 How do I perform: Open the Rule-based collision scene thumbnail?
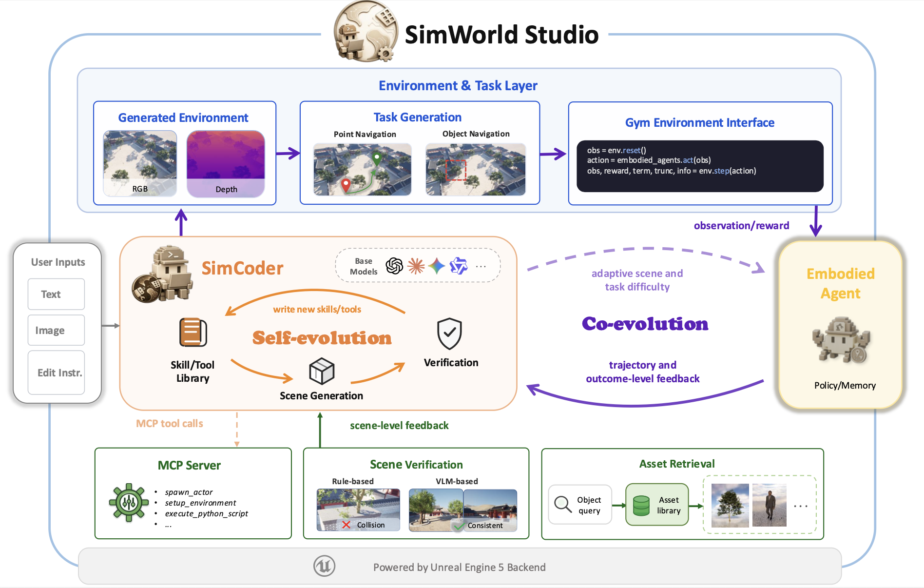358,510
